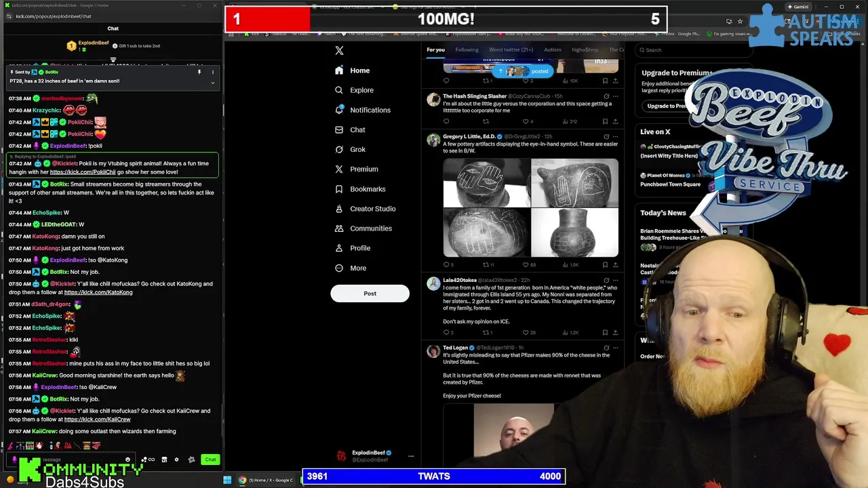Open Creator Studio in sidebar

(366, 209)
